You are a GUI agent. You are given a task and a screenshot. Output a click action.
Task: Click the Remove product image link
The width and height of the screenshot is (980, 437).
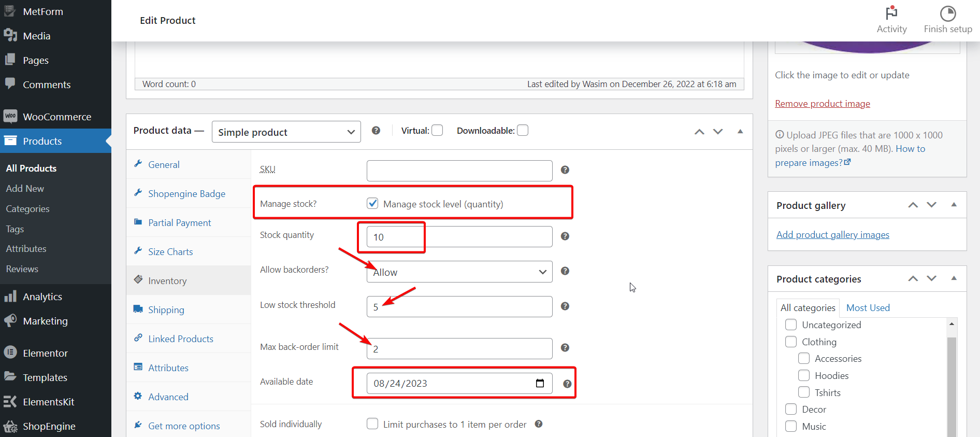click(822, 104)
